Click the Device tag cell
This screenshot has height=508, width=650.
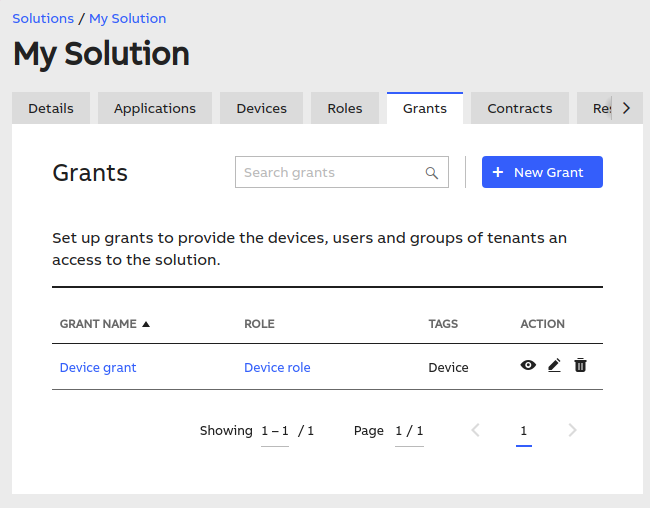coord(448,367)
